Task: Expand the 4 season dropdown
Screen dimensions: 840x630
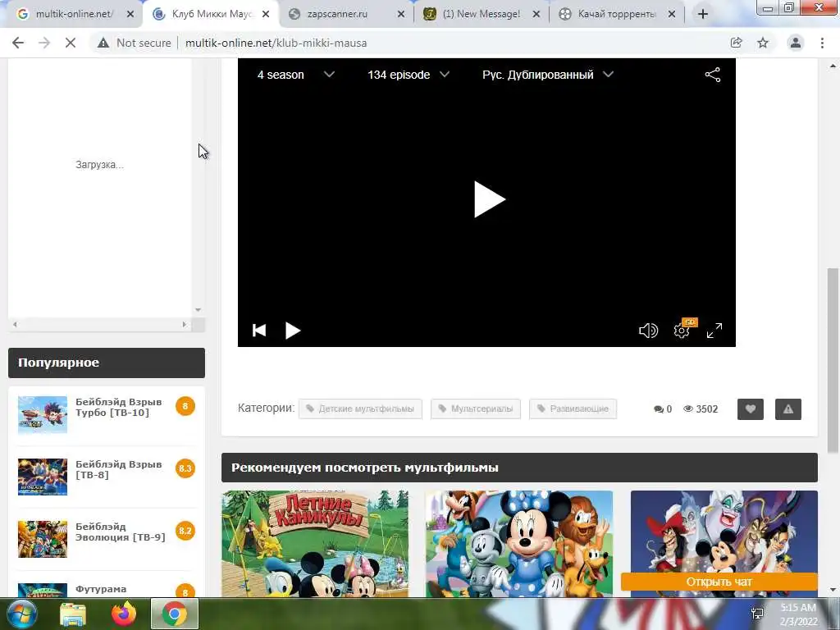Action: [x=295, y=75]
